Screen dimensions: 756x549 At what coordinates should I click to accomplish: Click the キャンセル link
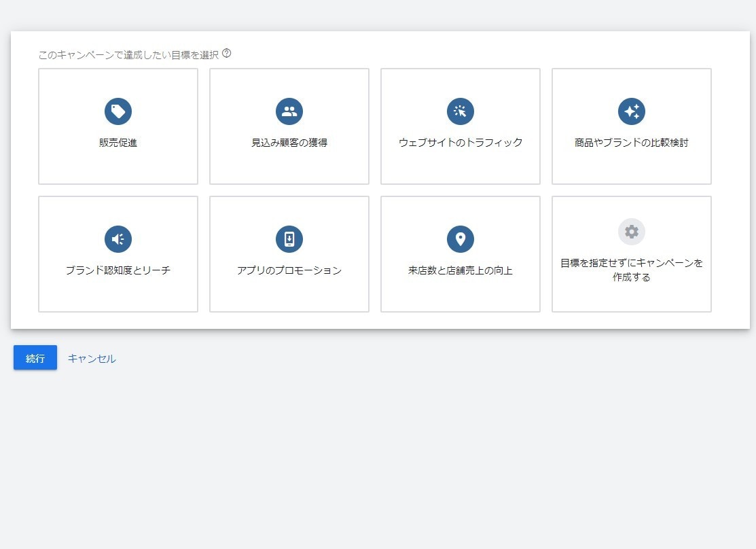(x=92, y=359)
